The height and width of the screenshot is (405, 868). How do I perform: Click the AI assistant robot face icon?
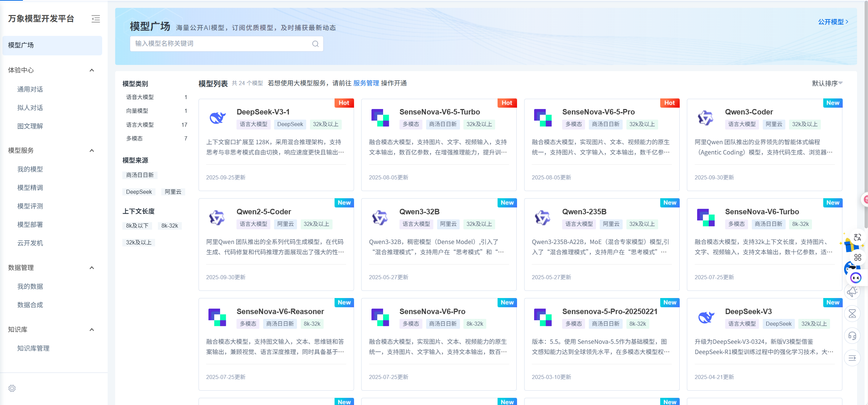[855, 278]
